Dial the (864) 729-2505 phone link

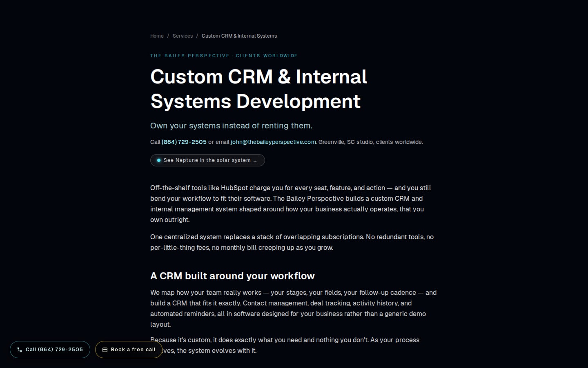[184, 142]
